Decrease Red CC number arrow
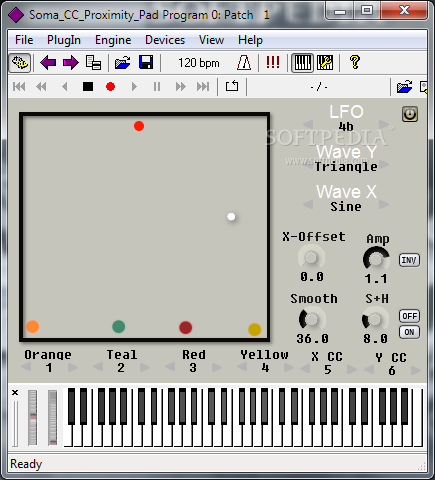435x480 pixels. tap(170, 367)
